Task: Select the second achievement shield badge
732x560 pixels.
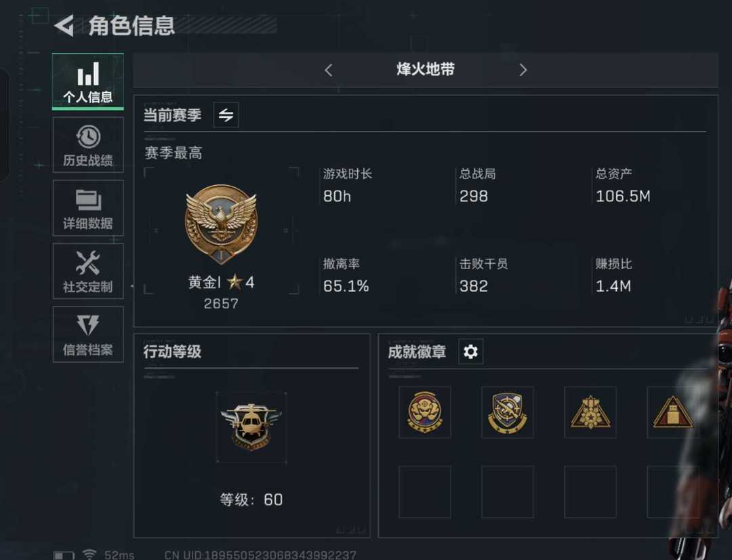Action: (x=508, y=412)
